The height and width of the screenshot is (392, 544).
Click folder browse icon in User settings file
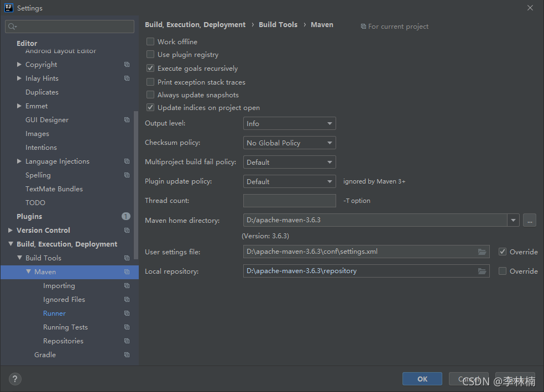pos(482,252)
